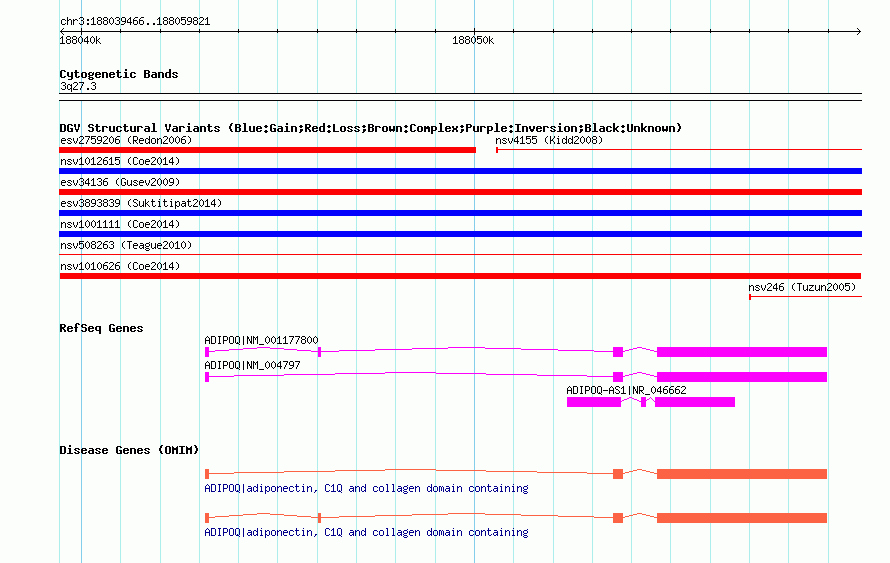Click the blue nsv1001111 gain bar
The height and width of the screenshot is (563, 890).
(460, 234)
